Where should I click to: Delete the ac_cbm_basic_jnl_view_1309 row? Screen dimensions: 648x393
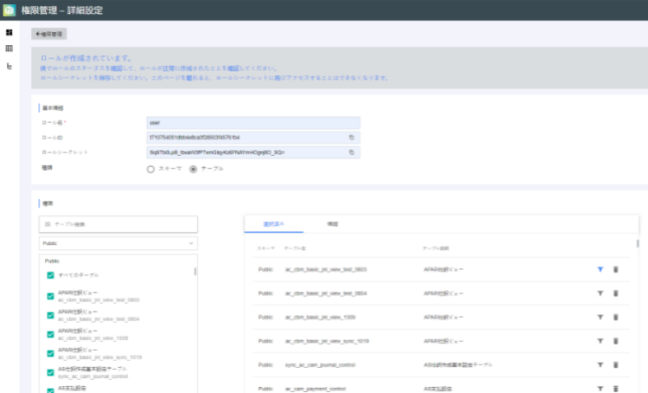point(615,317)
